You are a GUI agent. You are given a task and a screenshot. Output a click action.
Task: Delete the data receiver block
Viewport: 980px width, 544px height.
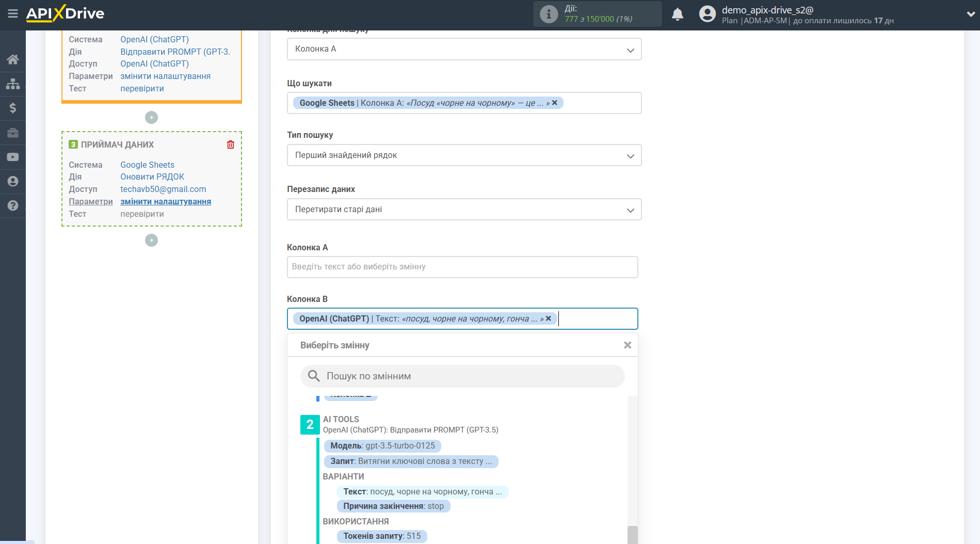(x=231, y=145)
